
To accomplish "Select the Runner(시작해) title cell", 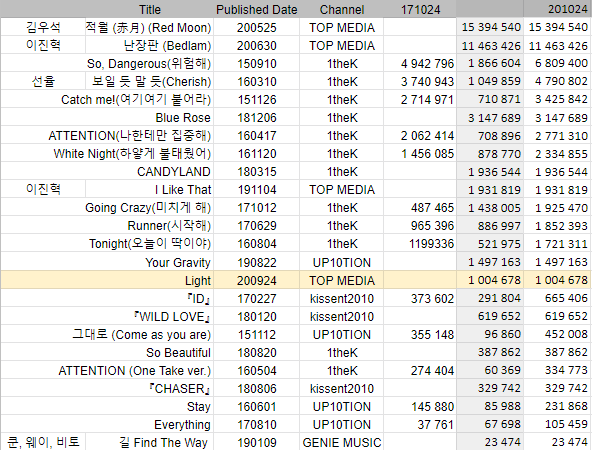I will (107, 225).
